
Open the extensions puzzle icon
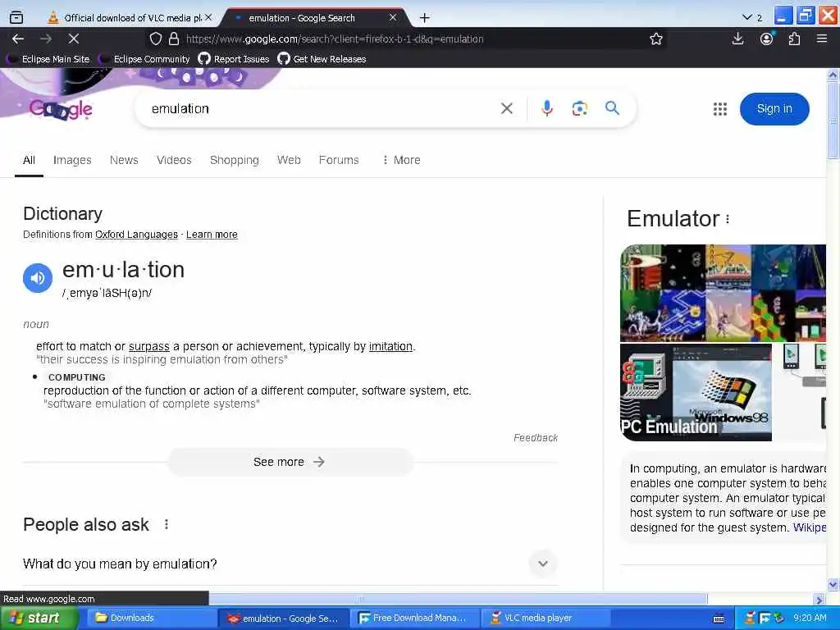click(794, 39)
